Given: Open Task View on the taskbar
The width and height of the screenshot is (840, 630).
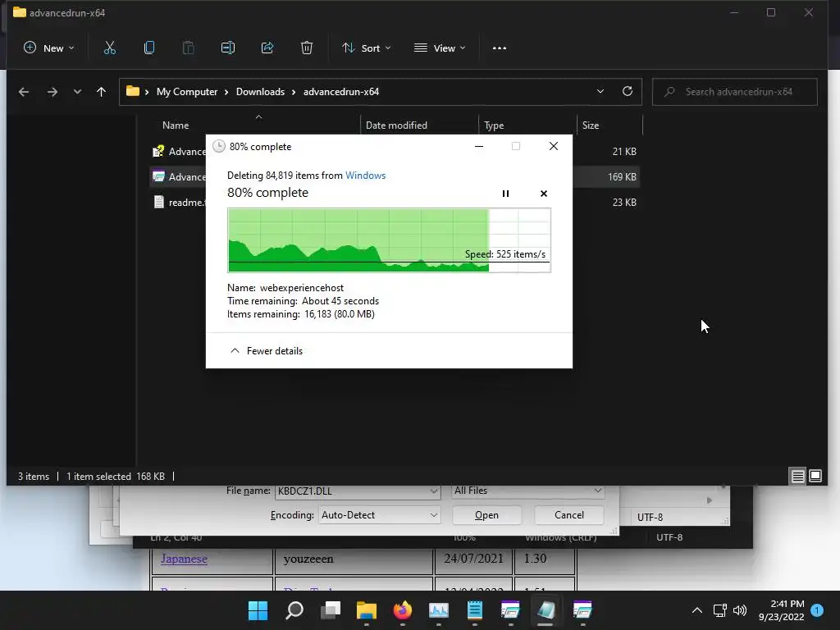Looking at the screenshot, I should click(331, 610).
